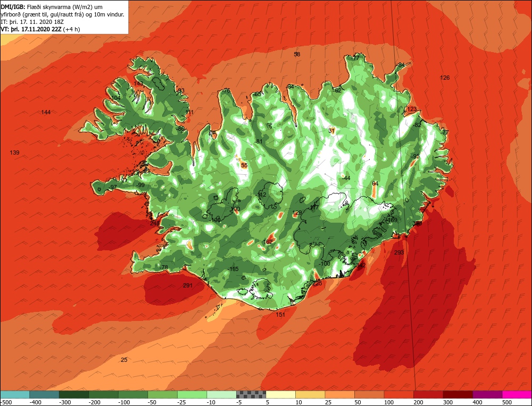
Task: Click the map value 58 north of Iceland
Action: pyautogui.click(x=297, y=54)
